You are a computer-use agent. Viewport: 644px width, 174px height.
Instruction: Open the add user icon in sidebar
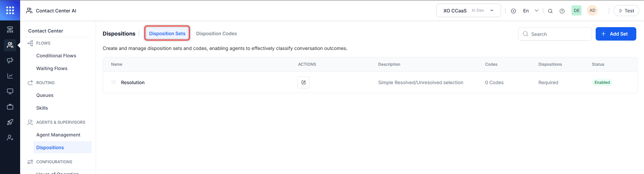pyautogui.click(x=10, y=137)
